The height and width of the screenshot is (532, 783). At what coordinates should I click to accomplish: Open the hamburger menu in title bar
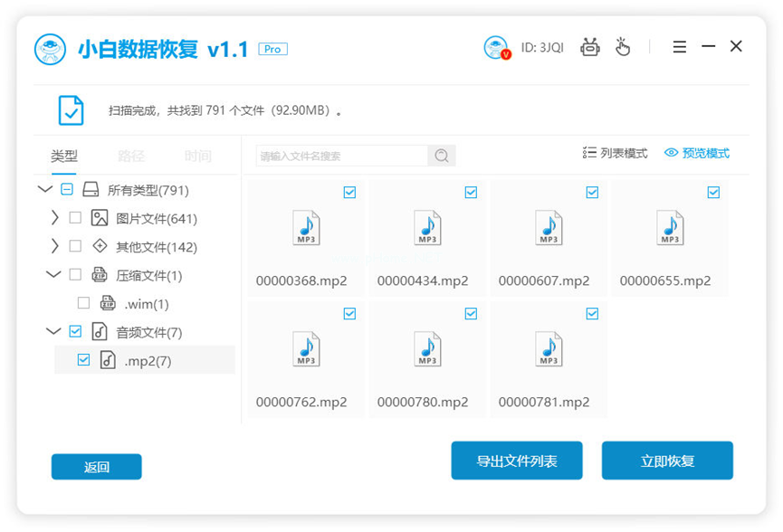[x=679, y=46]
